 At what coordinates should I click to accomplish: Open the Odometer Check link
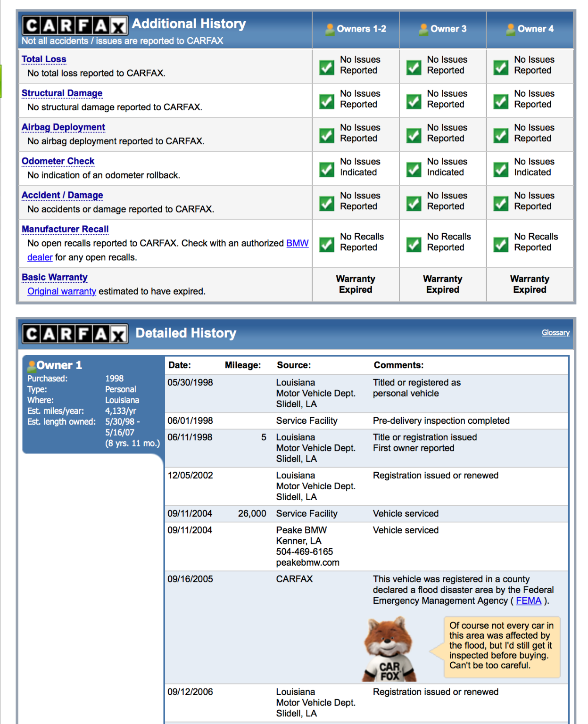coord(58,161)
